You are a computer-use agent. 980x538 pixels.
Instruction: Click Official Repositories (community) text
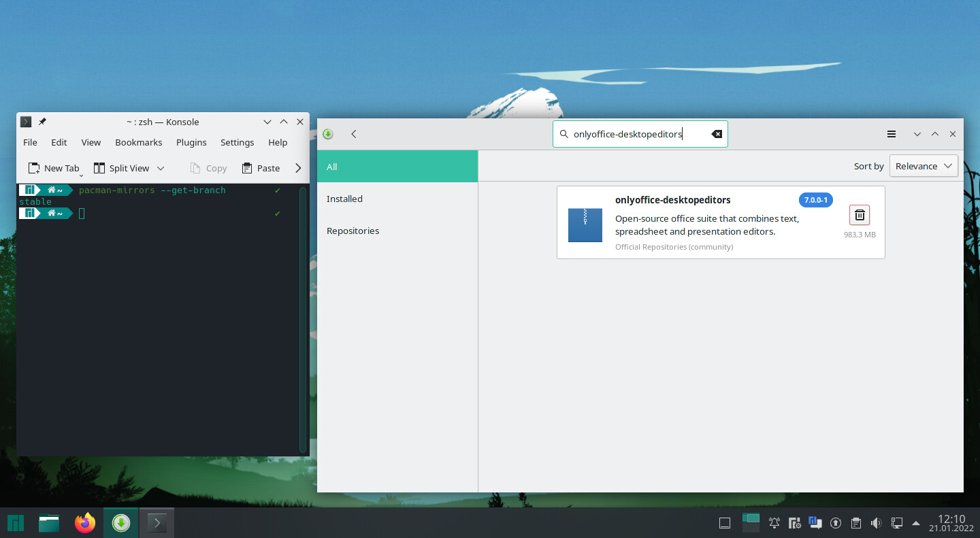[674, 247]
